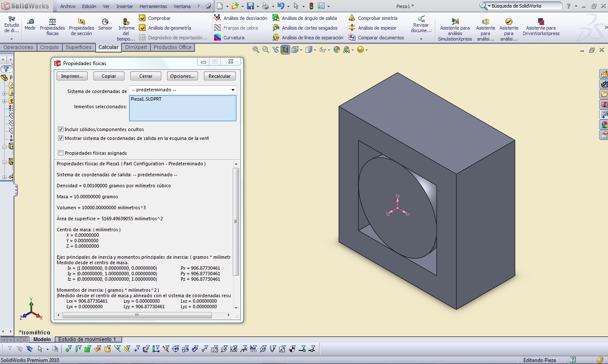Click the Save icon in top toolbar
This screenshot has height=364, width=608.
coord(250,6)
